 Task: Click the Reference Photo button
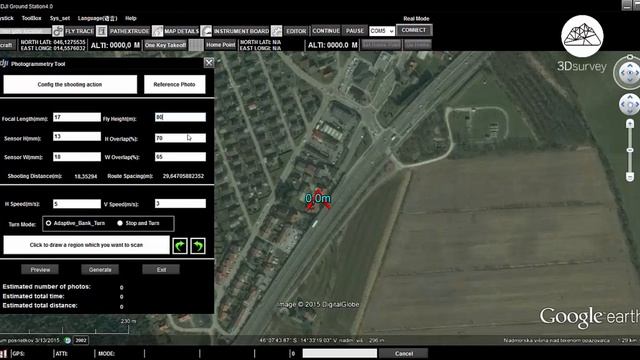pyautogui.click(x=175, y=84)
